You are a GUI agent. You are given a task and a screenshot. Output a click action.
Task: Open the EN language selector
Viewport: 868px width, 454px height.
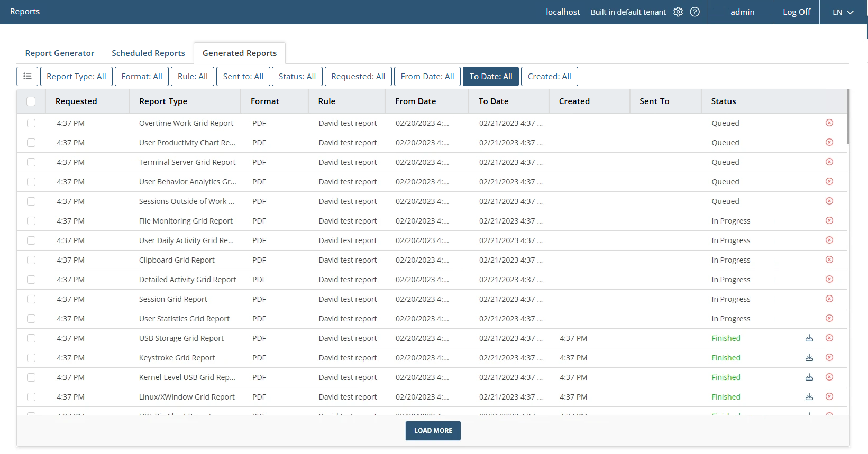point(843,12)
